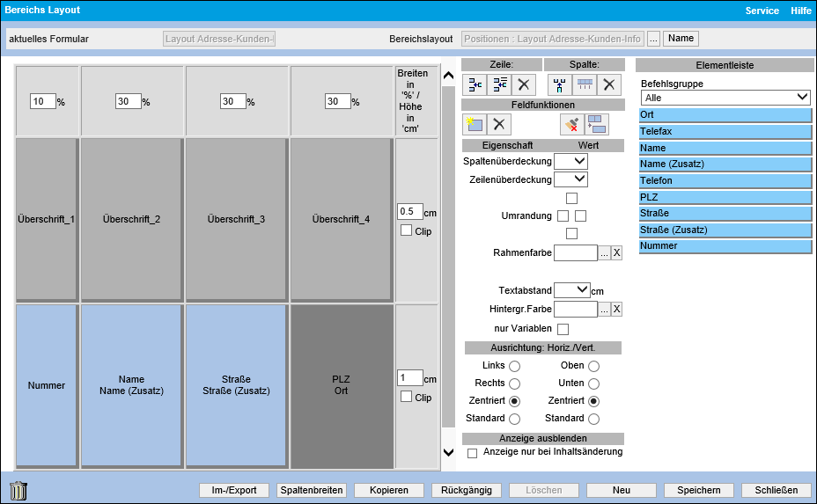817x504 pixels.
Task: Click the vertical scrollbar of the layout grid
Action: pos(448,257)
